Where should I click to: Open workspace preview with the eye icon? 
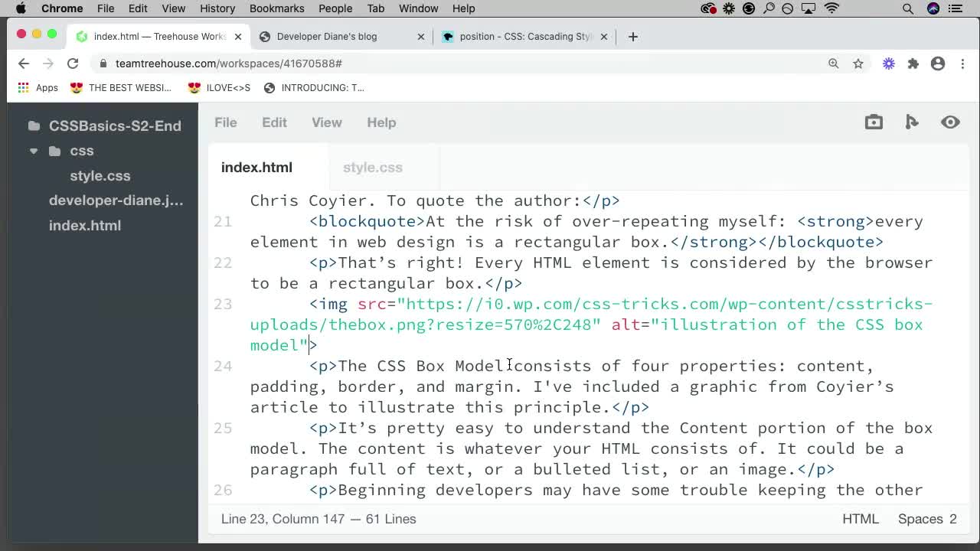(x=950, y=122)
